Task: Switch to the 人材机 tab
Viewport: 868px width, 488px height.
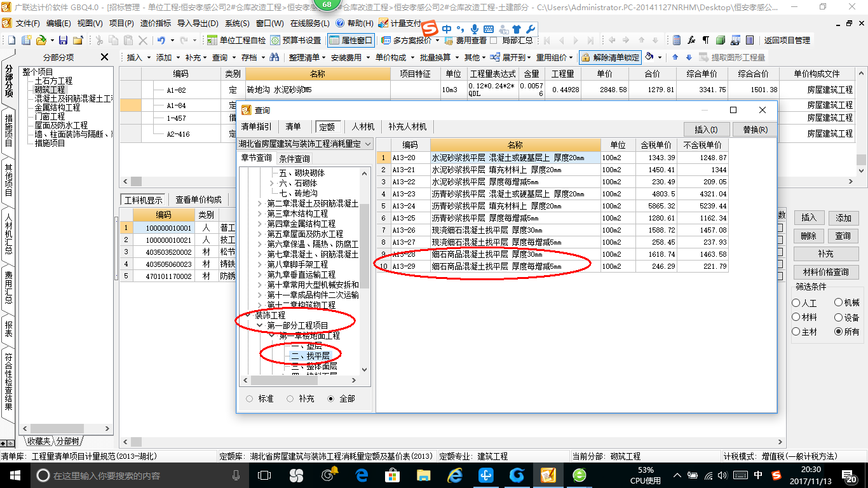Action: coord(363,127)
